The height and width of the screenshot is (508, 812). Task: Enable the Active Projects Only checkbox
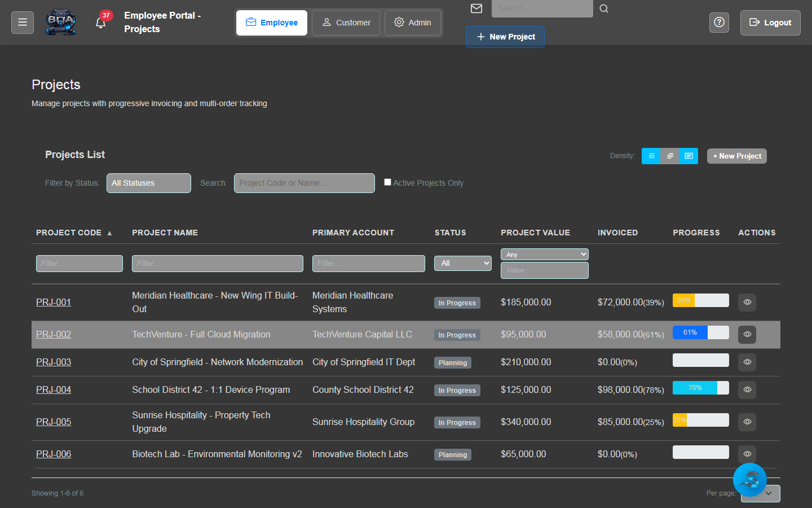tap(387, 182)
